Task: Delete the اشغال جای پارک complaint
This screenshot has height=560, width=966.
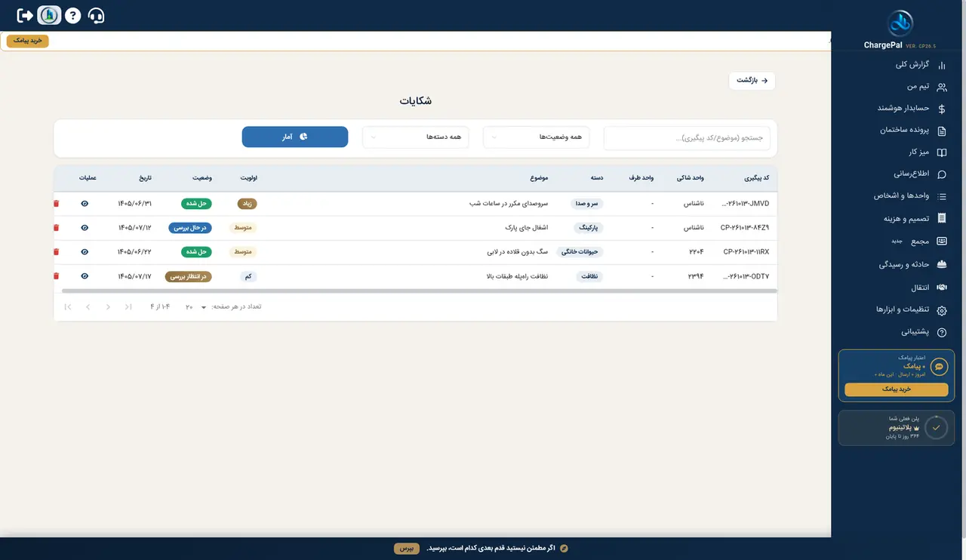Action: [x=56, y=228]
